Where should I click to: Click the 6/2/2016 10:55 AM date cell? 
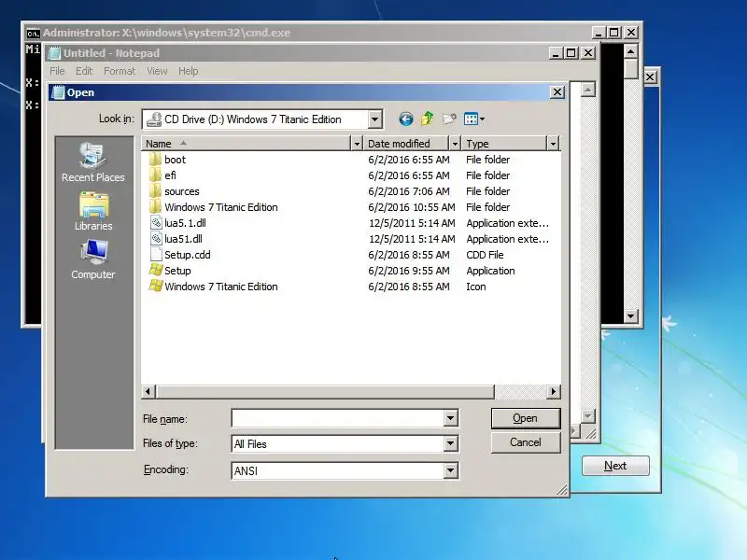click(412, 207)
